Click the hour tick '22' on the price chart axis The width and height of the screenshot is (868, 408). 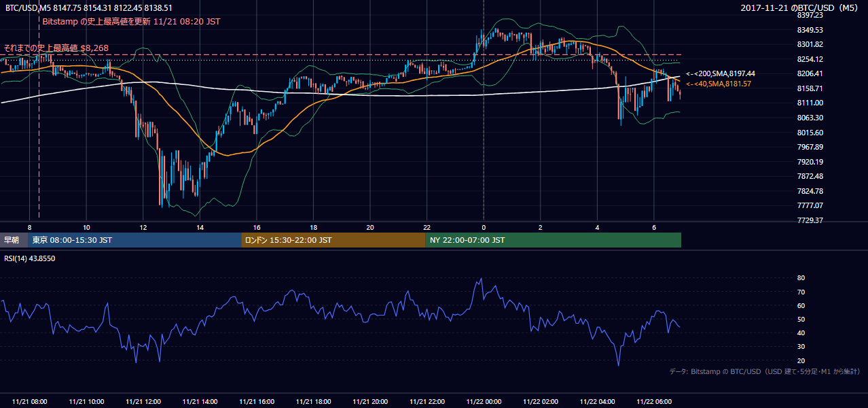pyautogui.click(x=427, y=227)
